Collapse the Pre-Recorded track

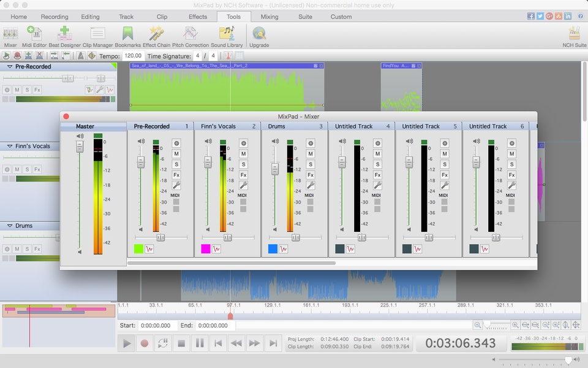(10, 66)
